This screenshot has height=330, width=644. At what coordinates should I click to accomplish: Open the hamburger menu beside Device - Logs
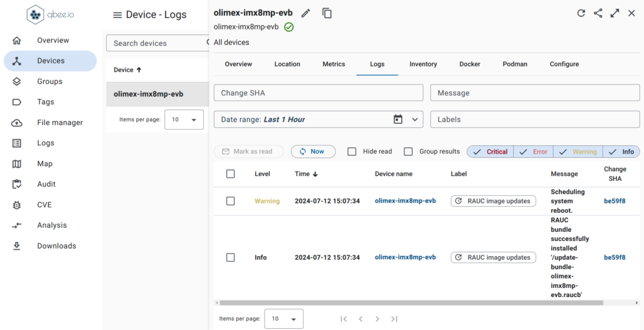pyautogui.click(x=118, y=15)
